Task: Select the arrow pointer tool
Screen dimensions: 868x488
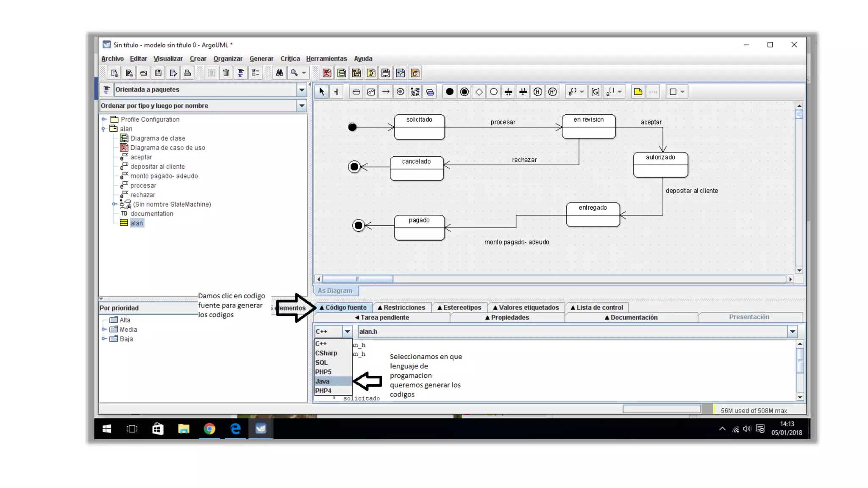Action: click(322, 91)
